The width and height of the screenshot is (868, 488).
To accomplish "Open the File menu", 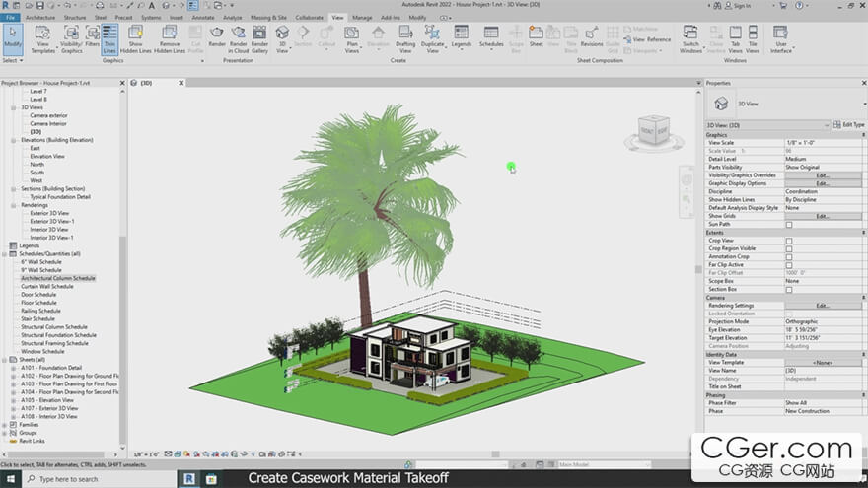I will 10,18.
